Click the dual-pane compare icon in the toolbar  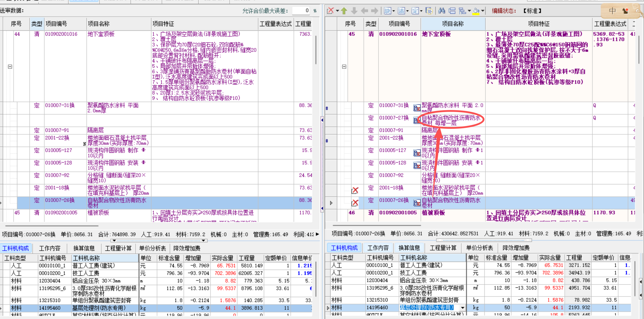[452, 11]
